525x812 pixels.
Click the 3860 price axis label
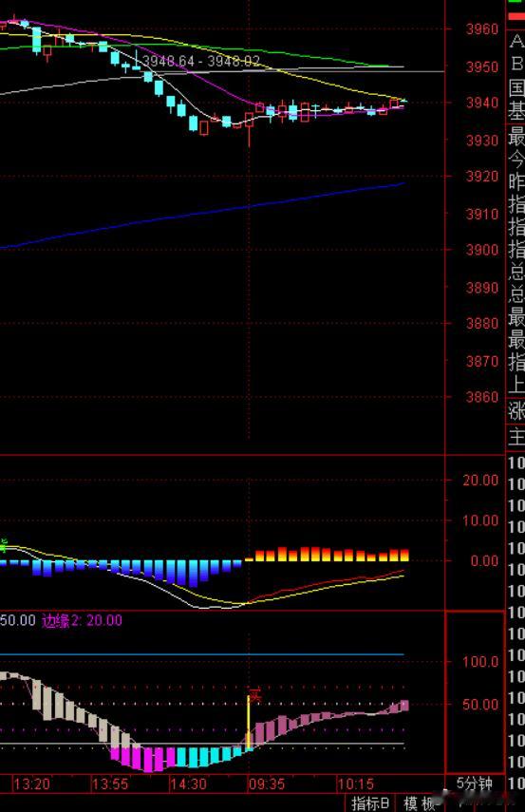click(x=481, y=397)
